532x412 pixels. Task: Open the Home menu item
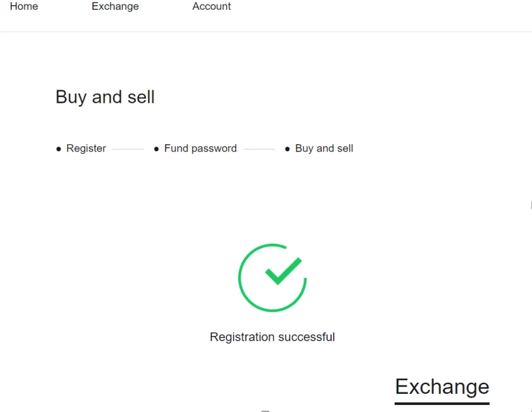(x=24, y=6)
